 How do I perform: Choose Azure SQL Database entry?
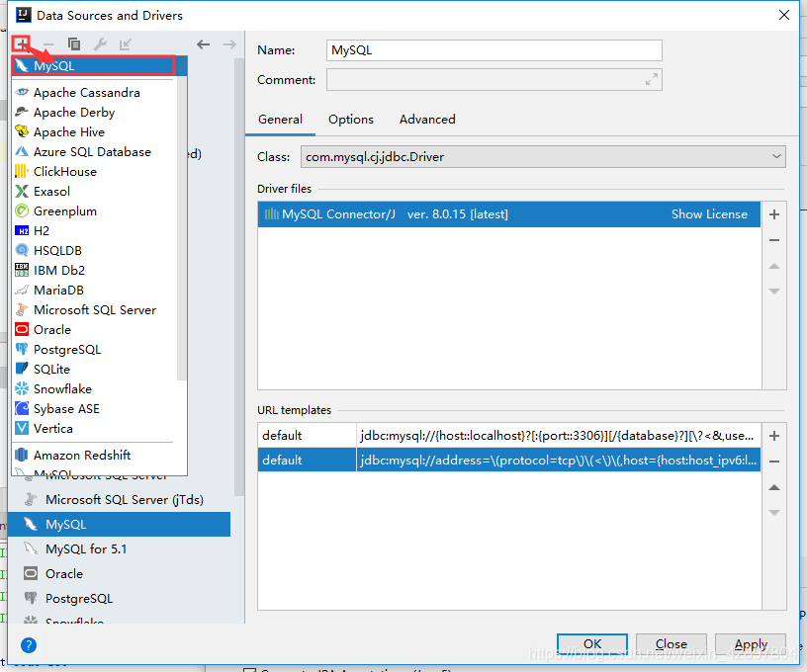(94, 151)
